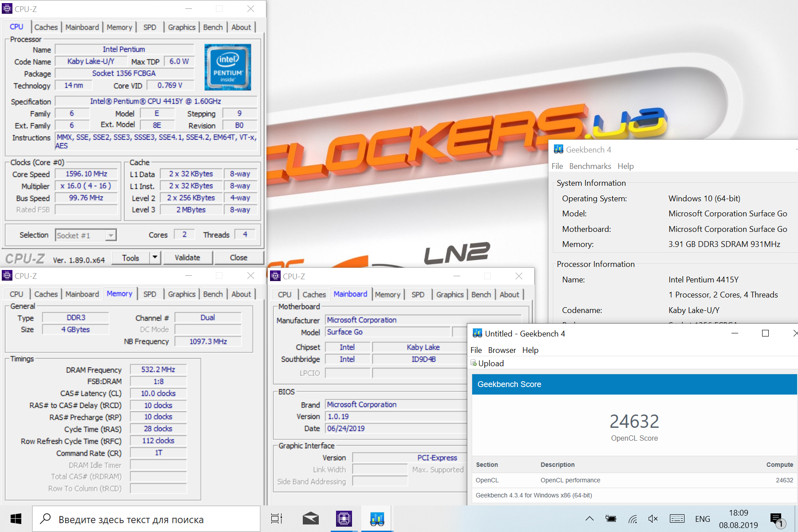Open the Mail app taskbar icon
This screenshot has width=798, height=532.
click(310, 519)
